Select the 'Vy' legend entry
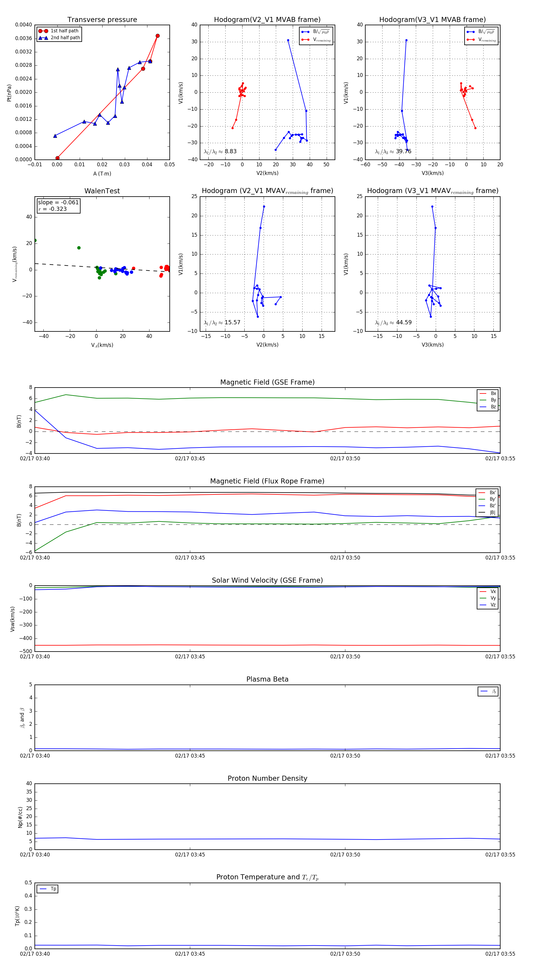Image resolution: width=535 pixels, height=980 pixels. tap(488, 598)
